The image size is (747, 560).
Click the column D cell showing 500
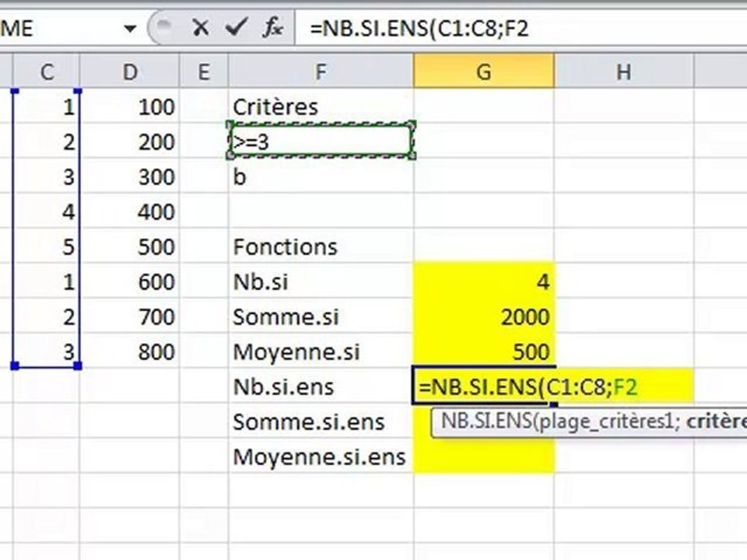coord(130,247)
